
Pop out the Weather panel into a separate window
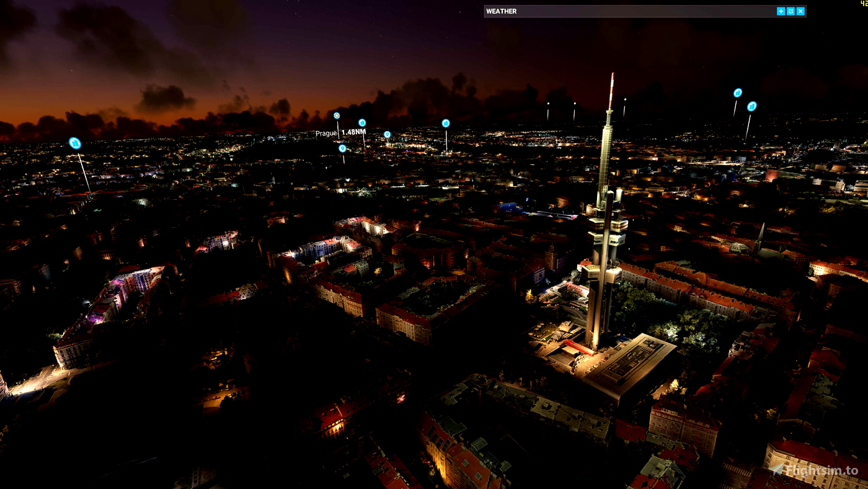790,11
